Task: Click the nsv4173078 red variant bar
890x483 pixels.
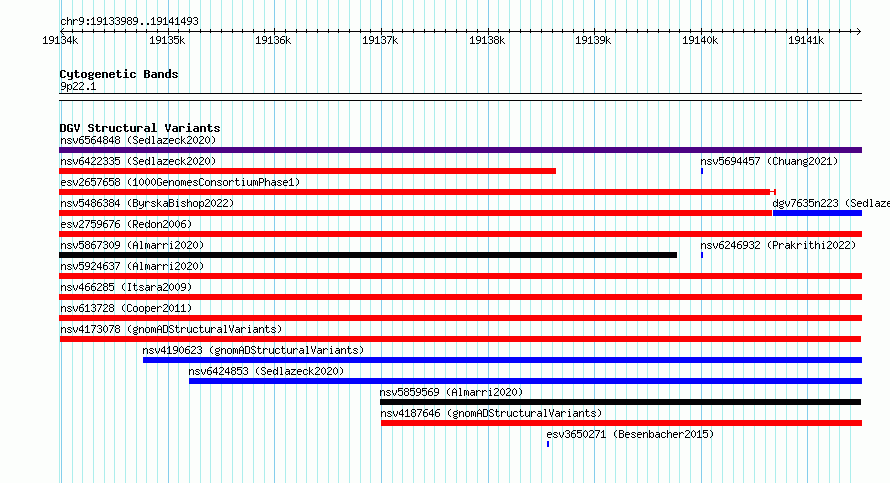Action: pos(460,339)
